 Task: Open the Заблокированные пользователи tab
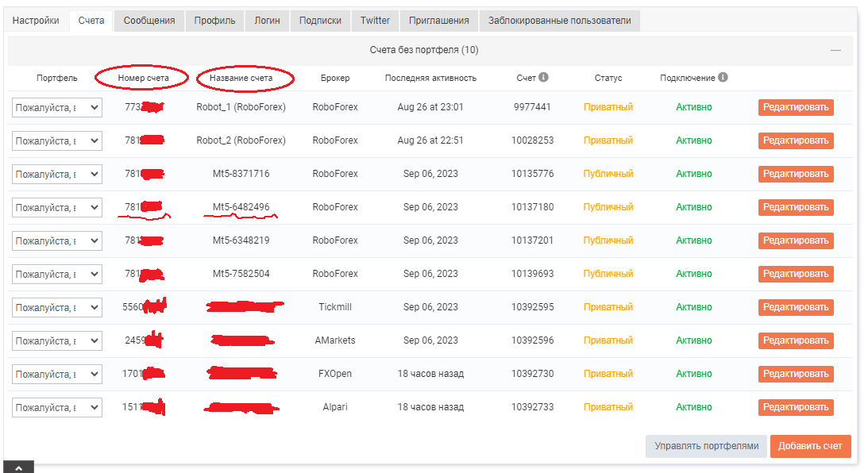coord(560,21)
